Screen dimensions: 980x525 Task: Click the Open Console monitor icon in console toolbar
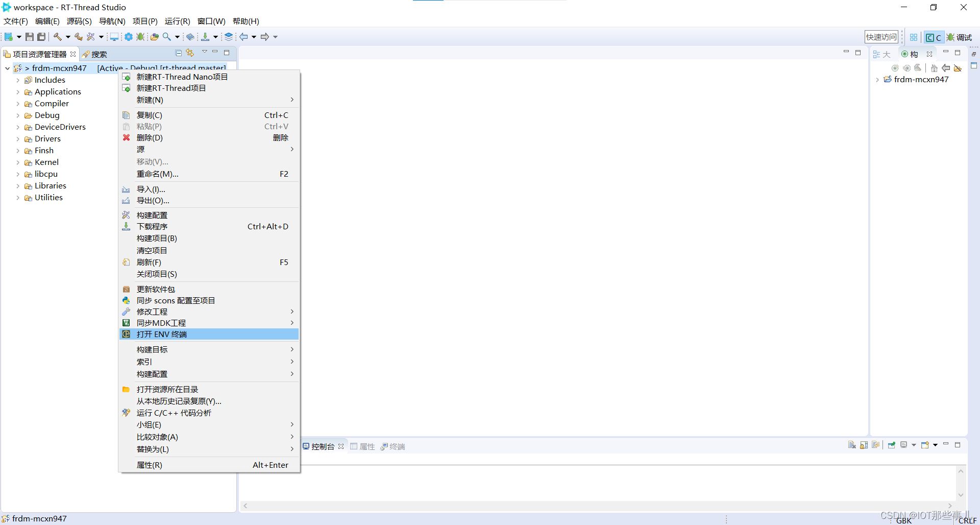point(903,445)
